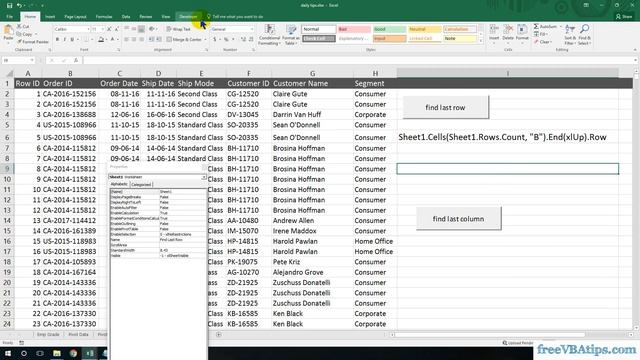Click the Copy command
Viewport: 640px width, 360px height.
tap(24, 34)
